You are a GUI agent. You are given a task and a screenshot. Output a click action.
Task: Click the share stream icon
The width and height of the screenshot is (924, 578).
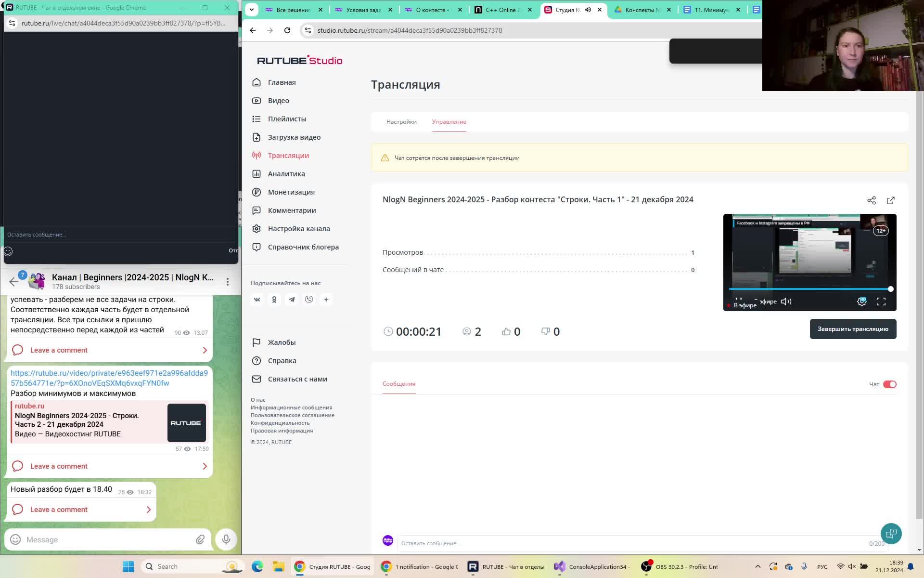(871, 200)
